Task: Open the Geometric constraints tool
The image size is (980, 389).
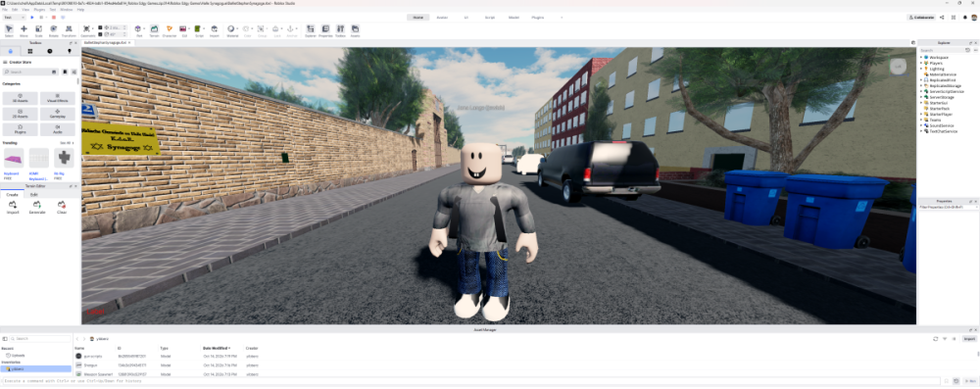Action: click(x=87, y=31)
